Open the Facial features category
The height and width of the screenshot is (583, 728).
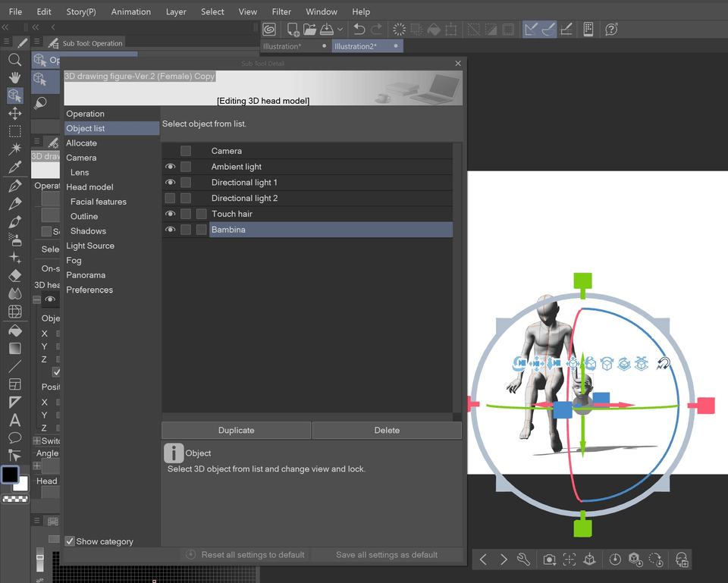coord(99,202)
